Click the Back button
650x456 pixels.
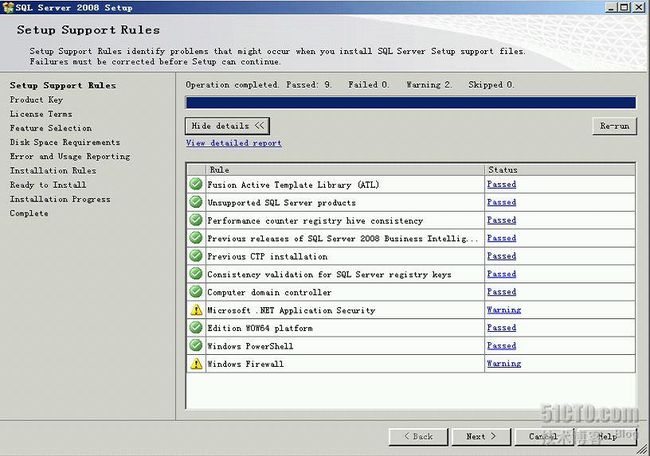point(418,437)
